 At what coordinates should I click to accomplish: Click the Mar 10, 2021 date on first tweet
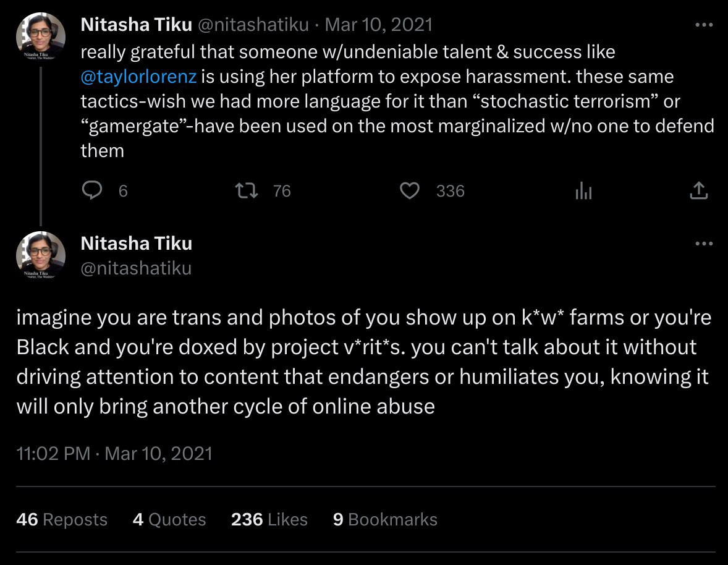coord(378,25)
